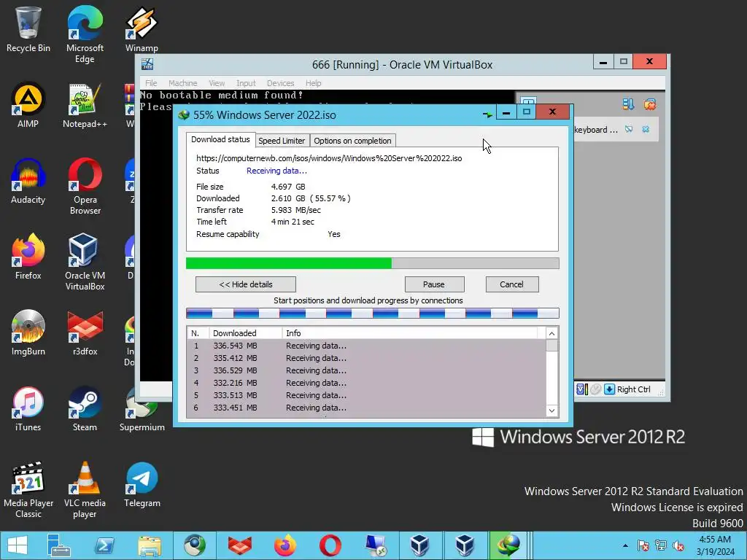This screenshot has height=560, width=747.
Task: Open File Explorer from the taskbar
Action: (x=149, y=545)
